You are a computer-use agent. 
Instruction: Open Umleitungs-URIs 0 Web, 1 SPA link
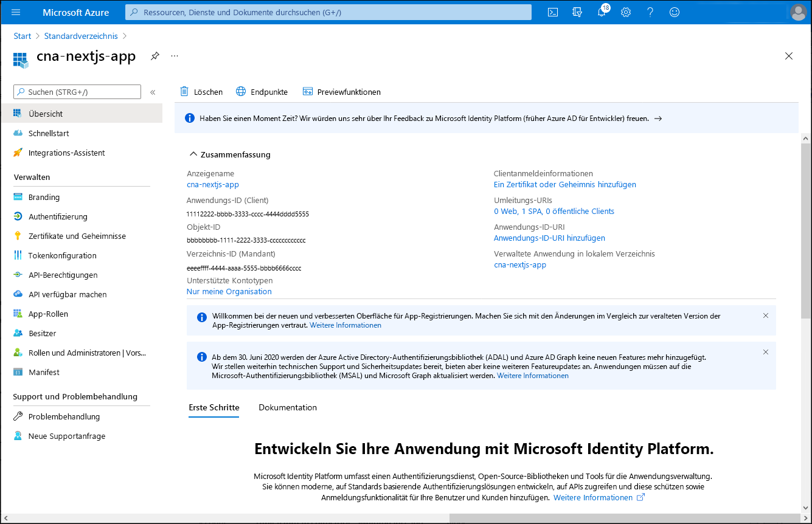(554, 211)
